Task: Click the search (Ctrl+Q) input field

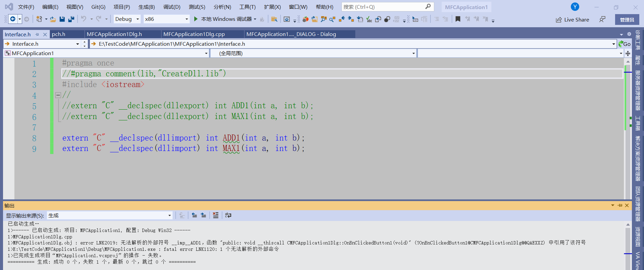Action: (388, 7)
